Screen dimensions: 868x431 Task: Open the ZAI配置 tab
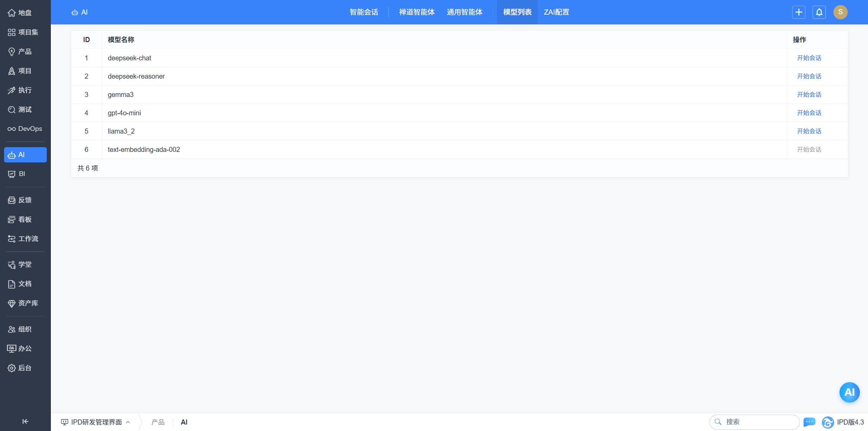point(556,12)
